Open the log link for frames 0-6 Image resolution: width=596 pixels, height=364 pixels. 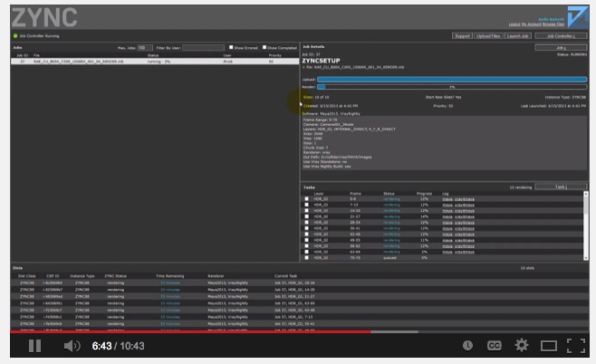(458, 198)
